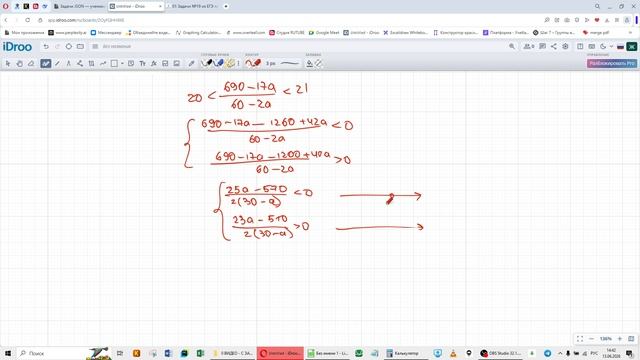Select the sticky note tool

[x=131, y=63]
